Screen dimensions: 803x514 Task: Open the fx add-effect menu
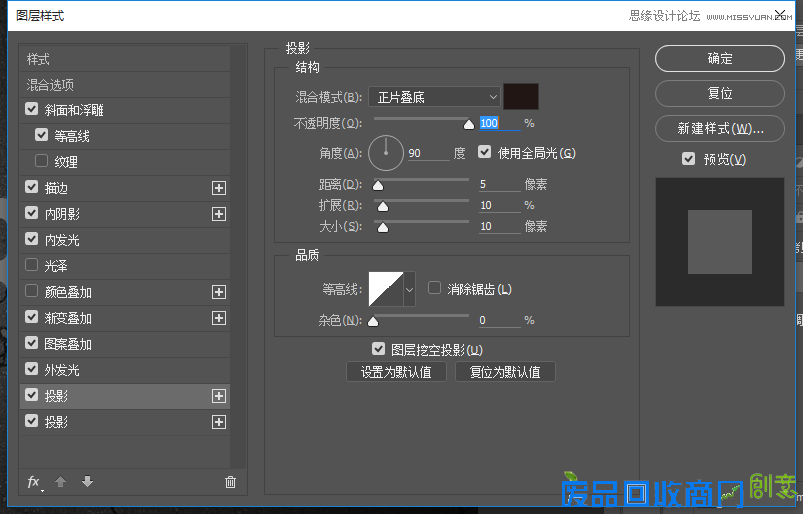34,482
